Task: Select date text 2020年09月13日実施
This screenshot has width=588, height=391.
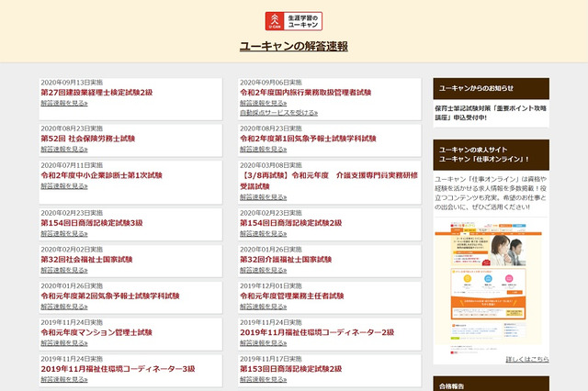Action: point(72,83)
